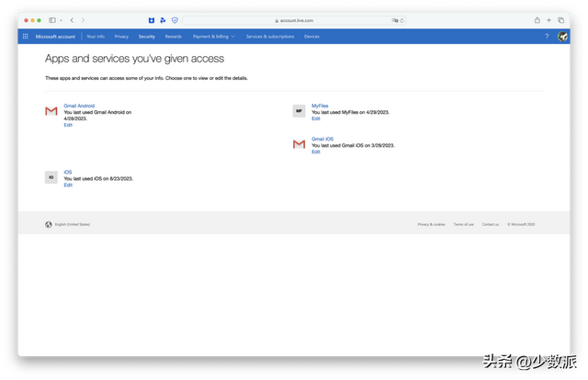This screenshot has height=380, width=588.
Task: Click the MyFiles MF icon
Action: coord(299,111)
